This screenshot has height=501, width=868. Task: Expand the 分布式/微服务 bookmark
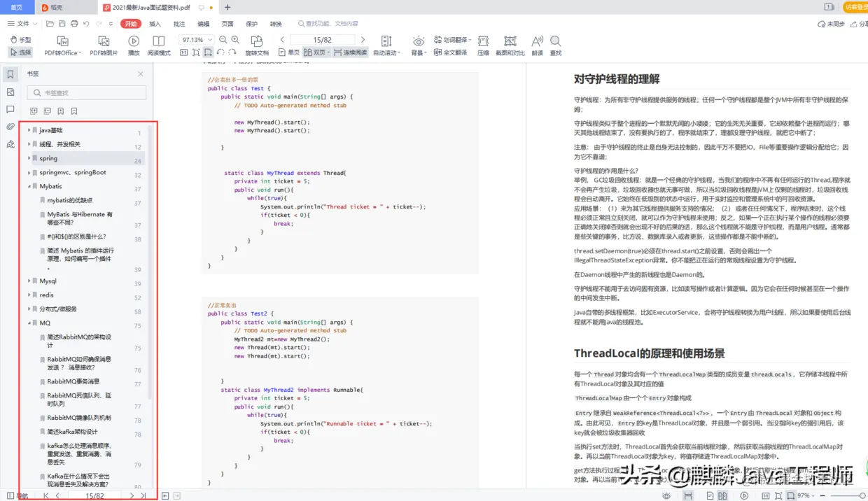29,309
